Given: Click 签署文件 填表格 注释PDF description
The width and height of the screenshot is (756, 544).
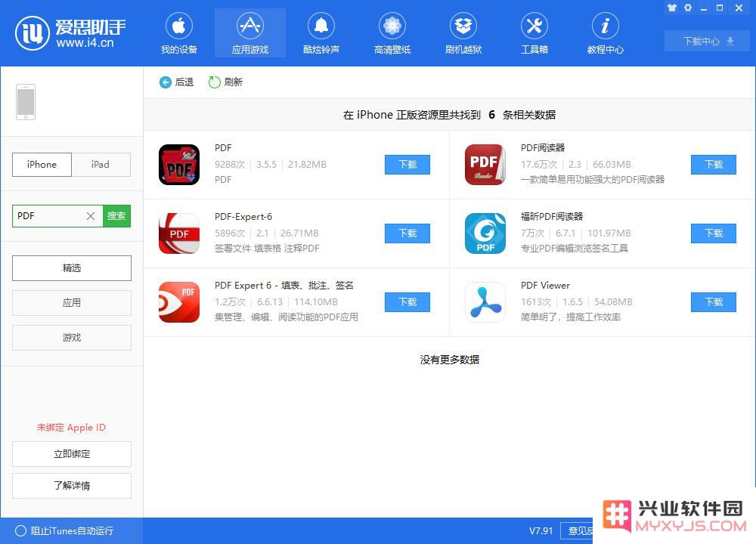Looking at the screenshot, I should (267, 249).
